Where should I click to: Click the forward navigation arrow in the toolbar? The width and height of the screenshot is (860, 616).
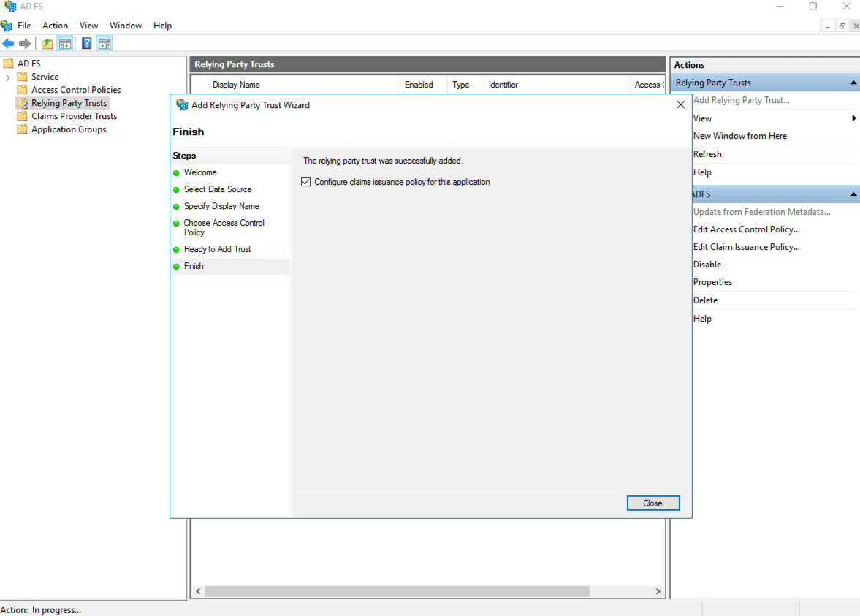24,42
